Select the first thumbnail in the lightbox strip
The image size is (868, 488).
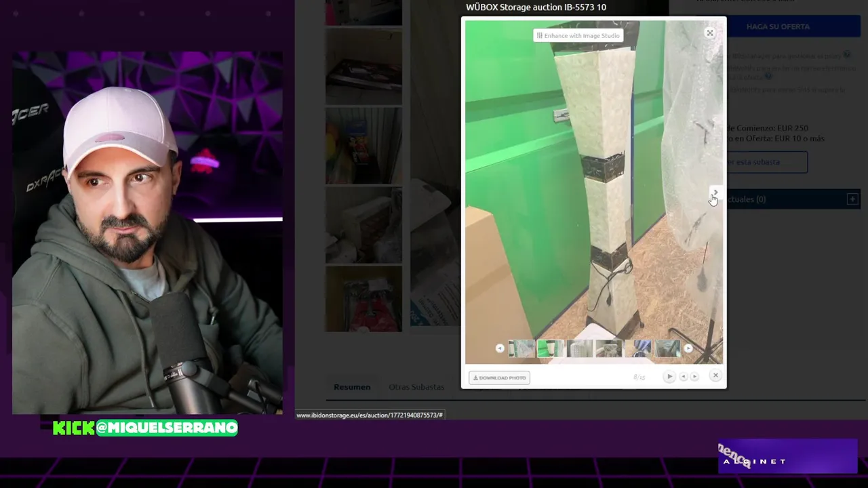pos(521,348)
